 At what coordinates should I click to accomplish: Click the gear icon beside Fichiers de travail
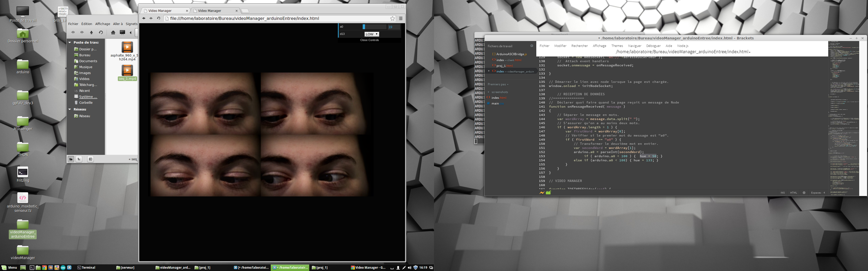pos(532,46)
